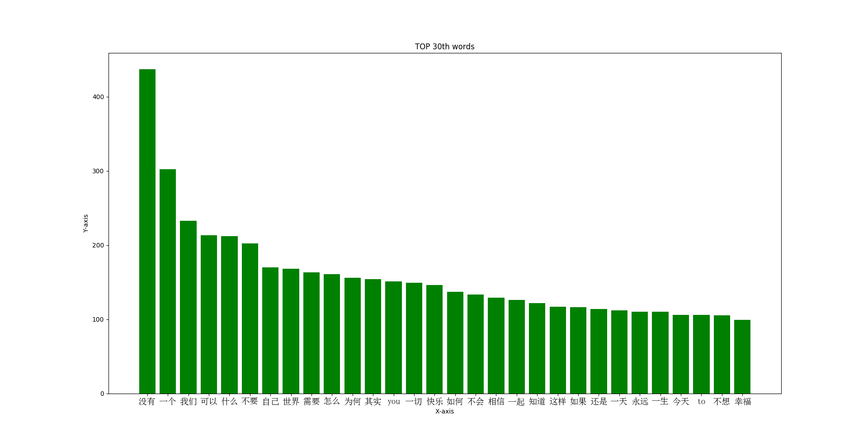Select the green bar above '可以'
Viewport: 868px width, 442px height.
(209, 314)
